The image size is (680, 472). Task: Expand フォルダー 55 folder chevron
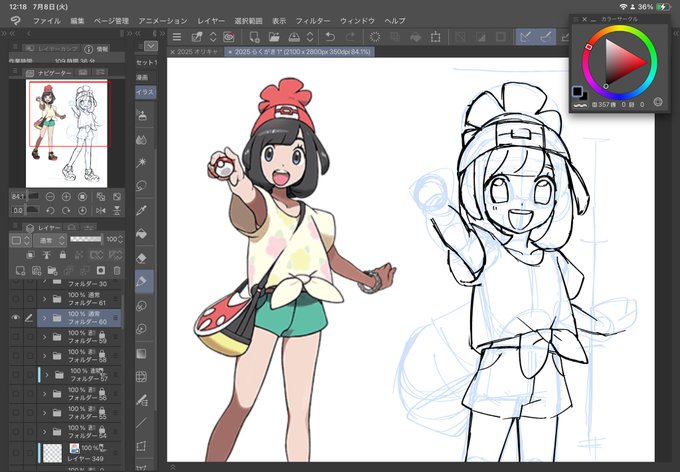[44, 413]
